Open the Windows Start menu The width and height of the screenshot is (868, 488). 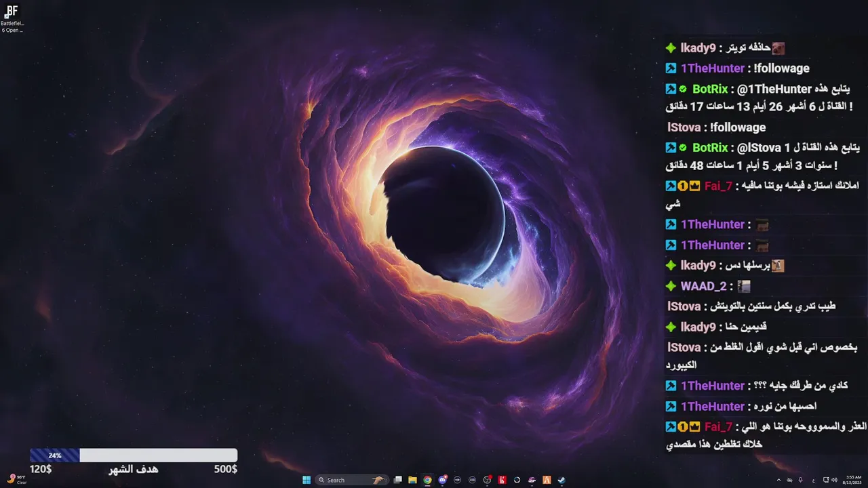tap(307, 480)
